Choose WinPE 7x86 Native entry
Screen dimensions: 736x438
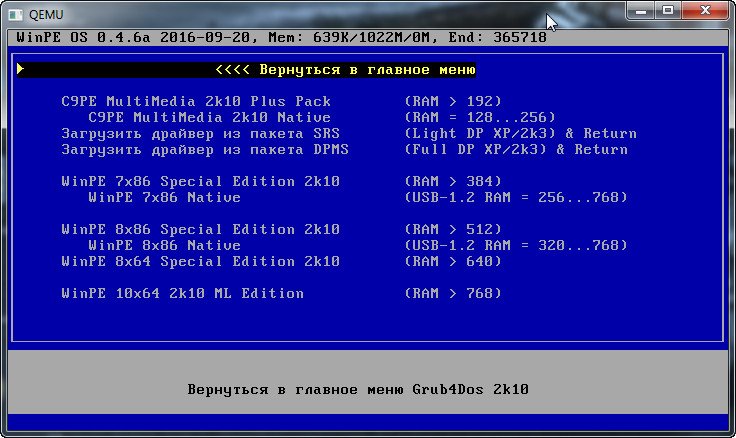point(164,198)
